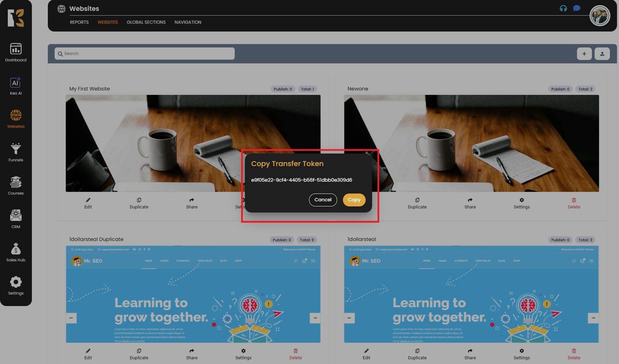Viewport: 619px width, 364px height.
Task: Click next arrow on 1dollarsteal Duplicate preview
Action: coord(315,318)
